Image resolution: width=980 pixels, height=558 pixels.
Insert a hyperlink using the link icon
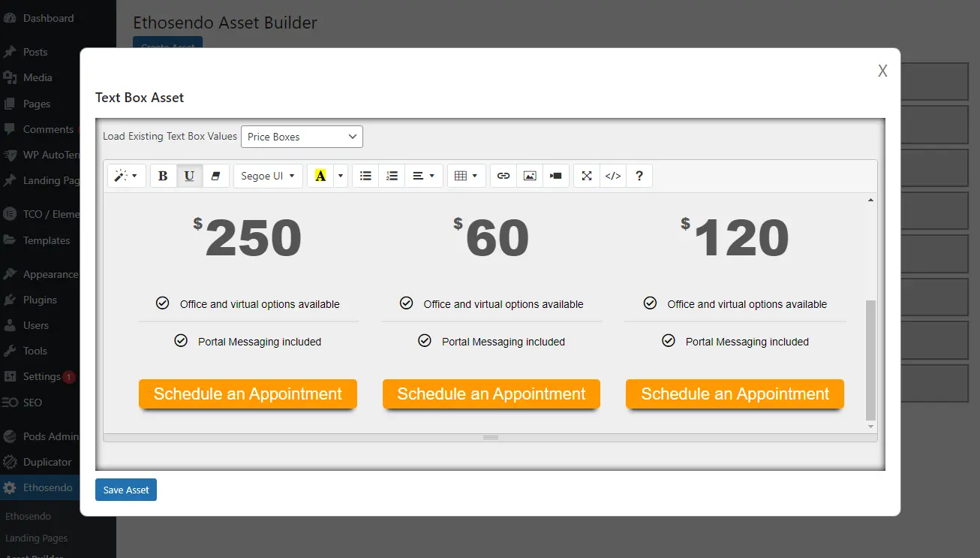pyautogui.click(x=503, y=175)
